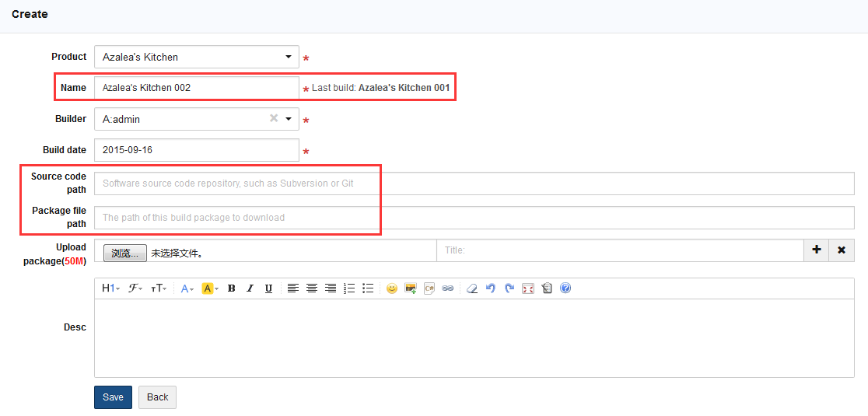
Task: Expand the Builder dropdown arrow
Action: coord(289,119)
